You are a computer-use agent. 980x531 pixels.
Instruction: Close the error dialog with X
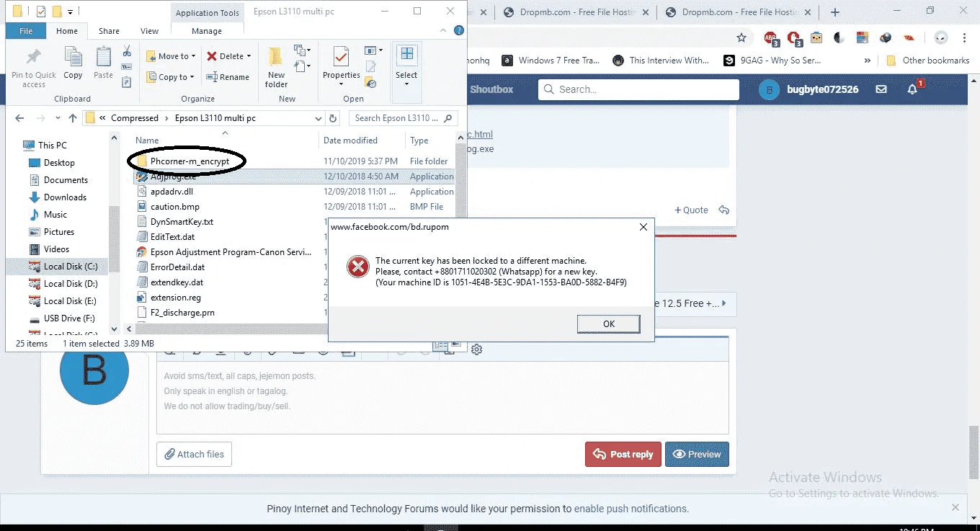pyautogui.click(x=643, y=227)
